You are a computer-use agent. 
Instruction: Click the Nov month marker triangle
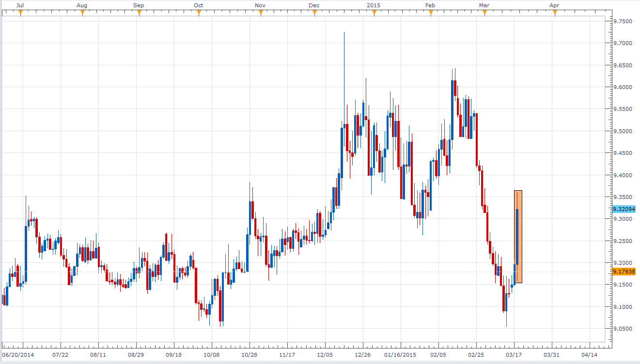click(x=261, y=13)
